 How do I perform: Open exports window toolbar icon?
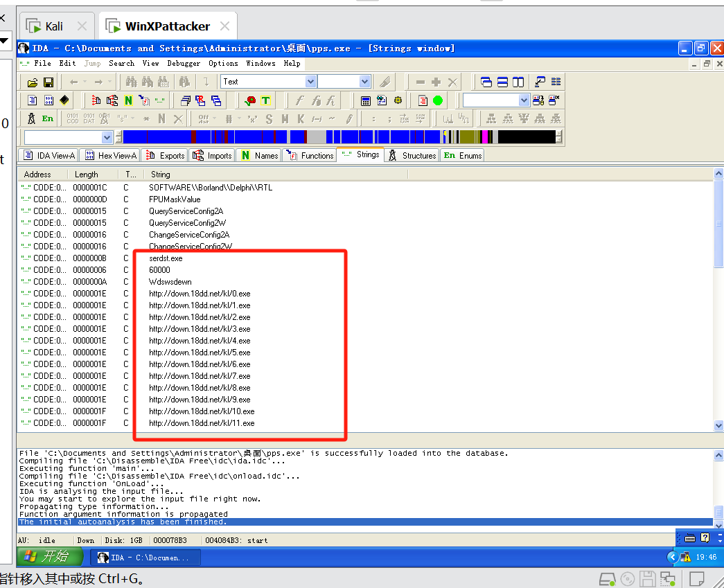coord(96,100)
